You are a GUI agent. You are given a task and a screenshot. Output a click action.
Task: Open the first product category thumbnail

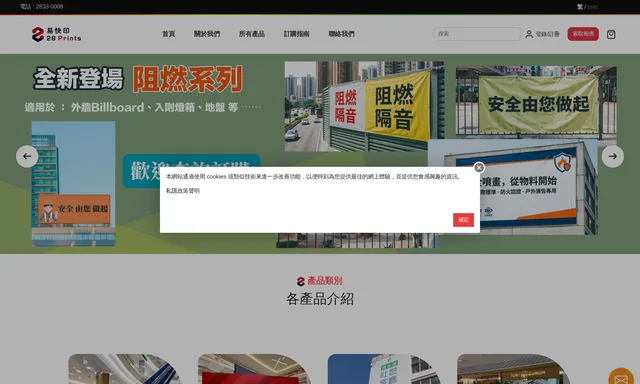coord(124,369)
